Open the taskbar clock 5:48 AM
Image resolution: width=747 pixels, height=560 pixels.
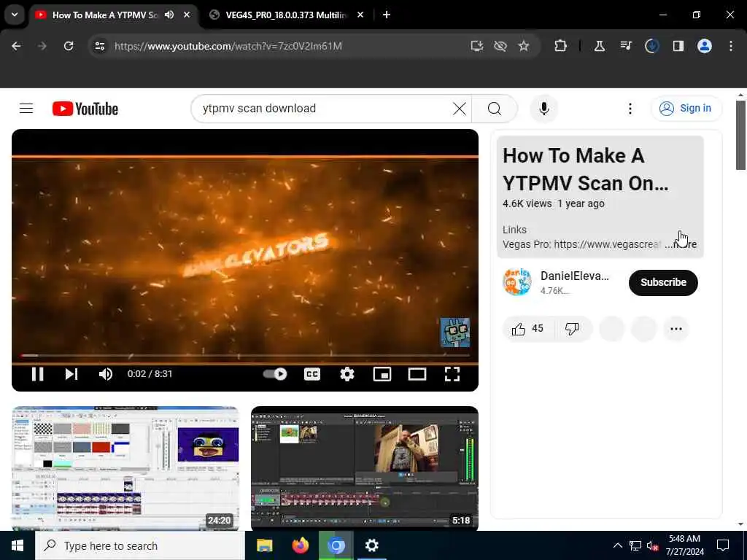coord(684,545)
